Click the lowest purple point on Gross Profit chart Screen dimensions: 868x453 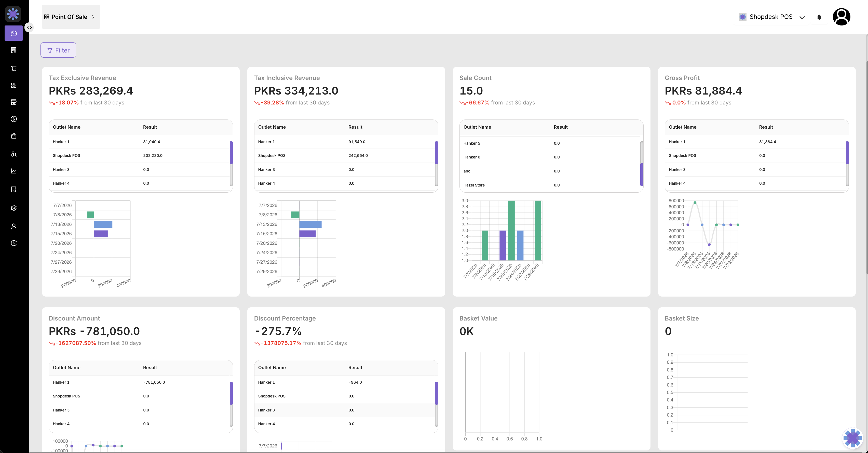tap(709, 245)
